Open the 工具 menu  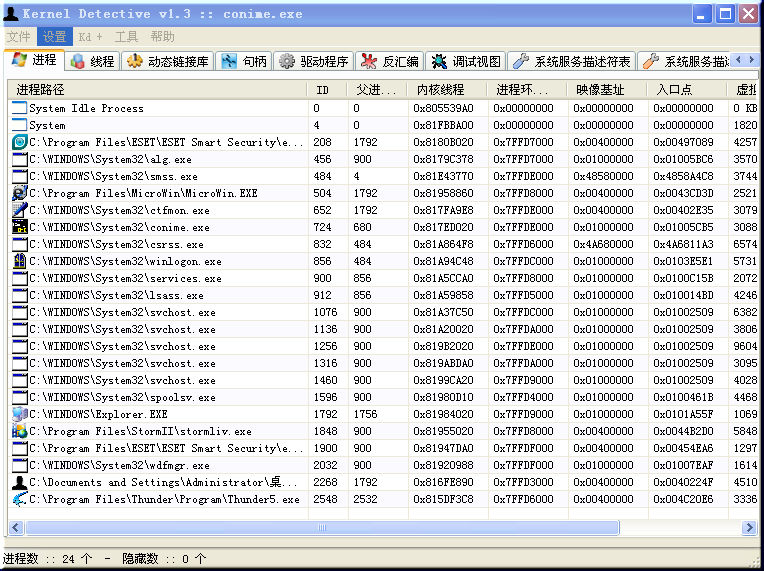coord(126,37)
